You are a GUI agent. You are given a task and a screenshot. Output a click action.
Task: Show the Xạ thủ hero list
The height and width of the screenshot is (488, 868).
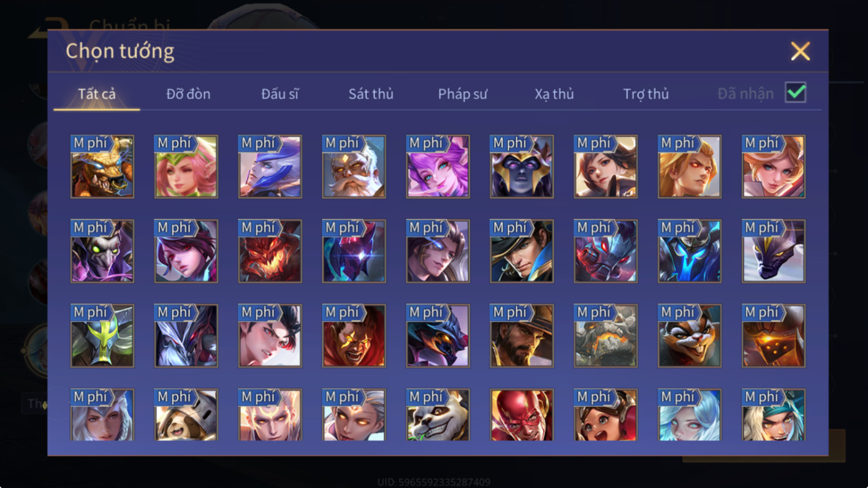554,94
